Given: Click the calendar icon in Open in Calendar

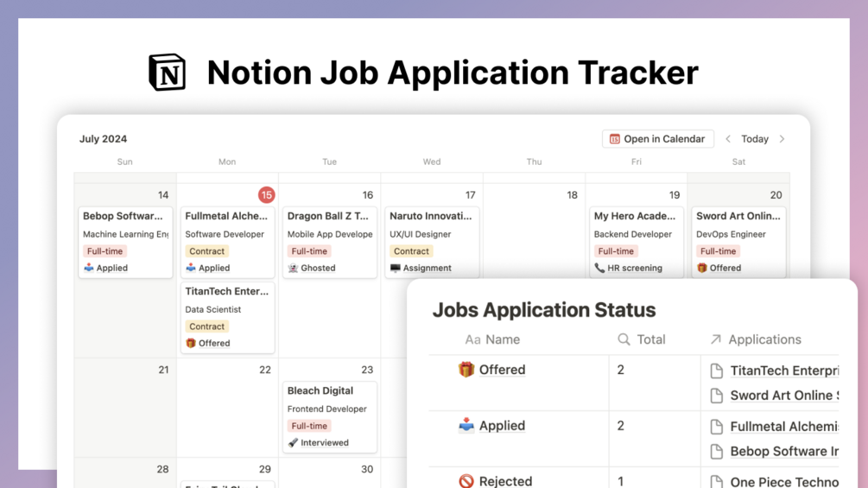Looking at the screenshot, I should 614,139.
